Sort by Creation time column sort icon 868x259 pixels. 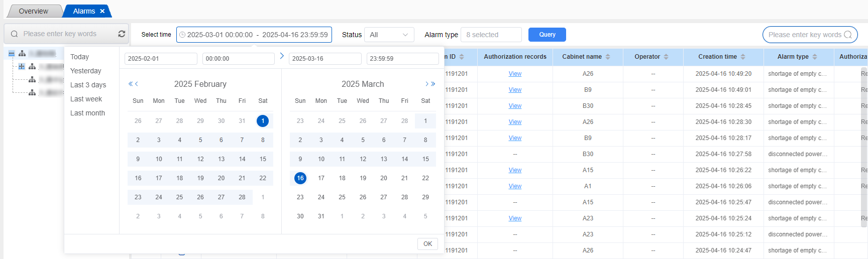[743, 57]
